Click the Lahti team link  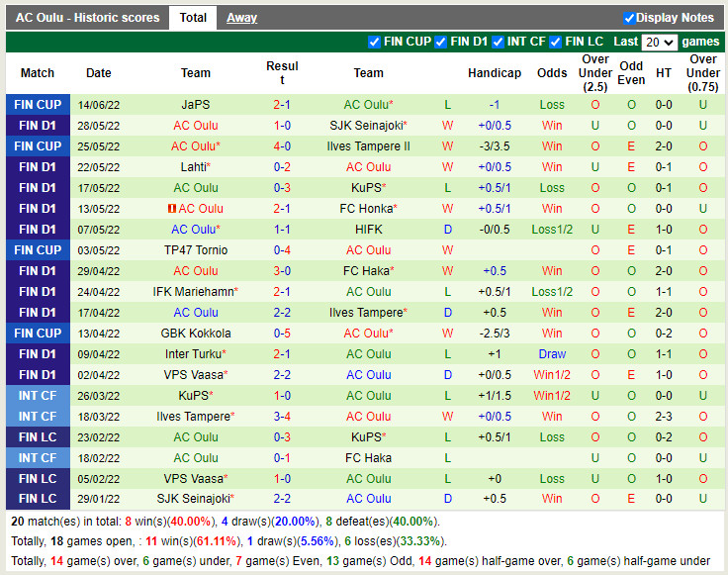193,167
